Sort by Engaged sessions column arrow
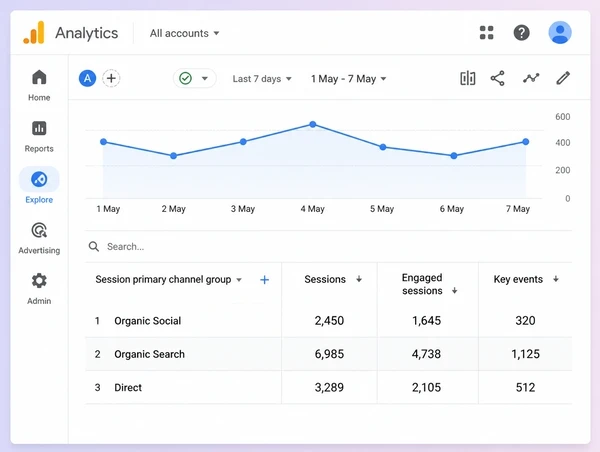This screenshot has width=600, height=452. point(455,290)
